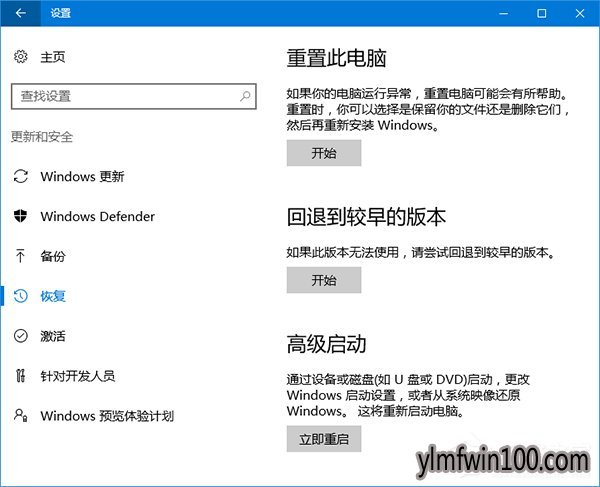This screenshot has height=487, width=600.
Task: Click 开始 under 重置此电脑
Action: pos(324,153)
